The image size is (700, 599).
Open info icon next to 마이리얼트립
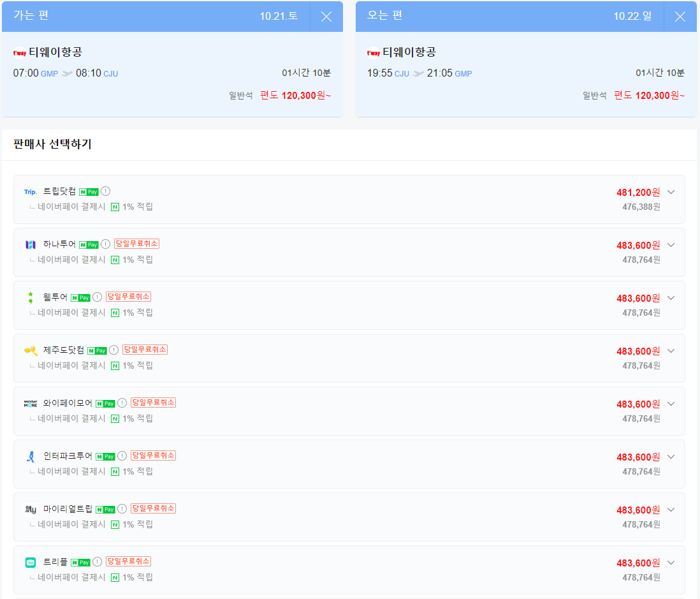[x=122, y=509]
